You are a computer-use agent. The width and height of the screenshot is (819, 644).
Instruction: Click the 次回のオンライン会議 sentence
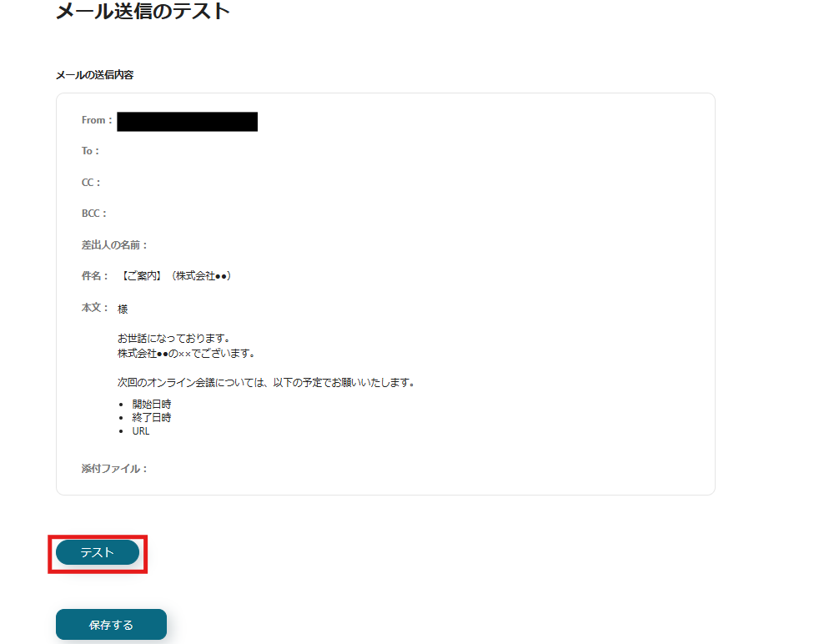coord(266,383)
